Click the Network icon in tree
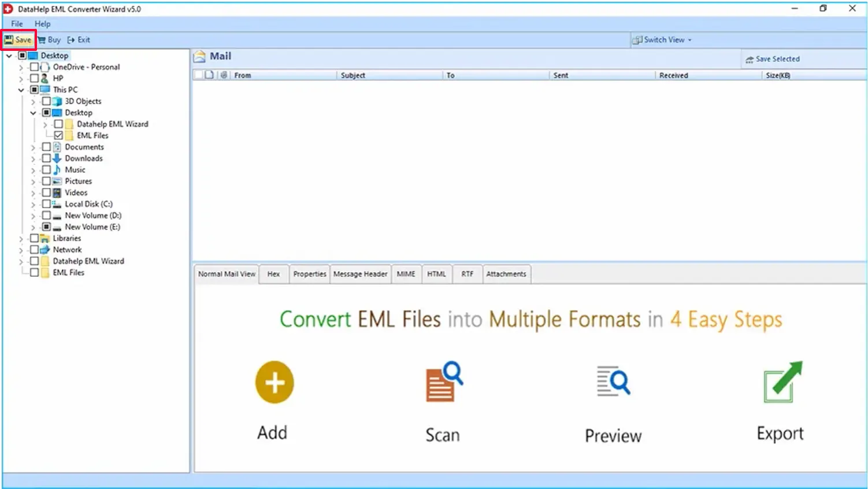Screen dimensions: 868x489 click(x=45, y=250)
